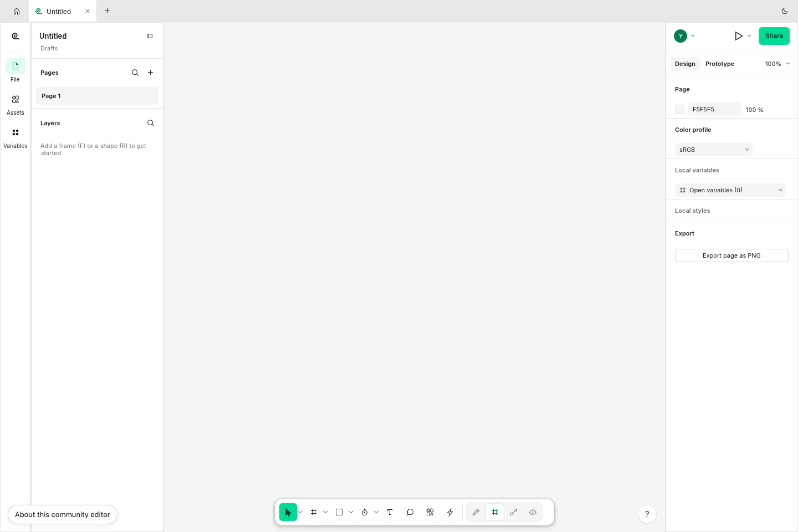The height and width of the screenshot is (532, 798).
Task: Expand shape tool options chevron
Action: tap(351, 512)
